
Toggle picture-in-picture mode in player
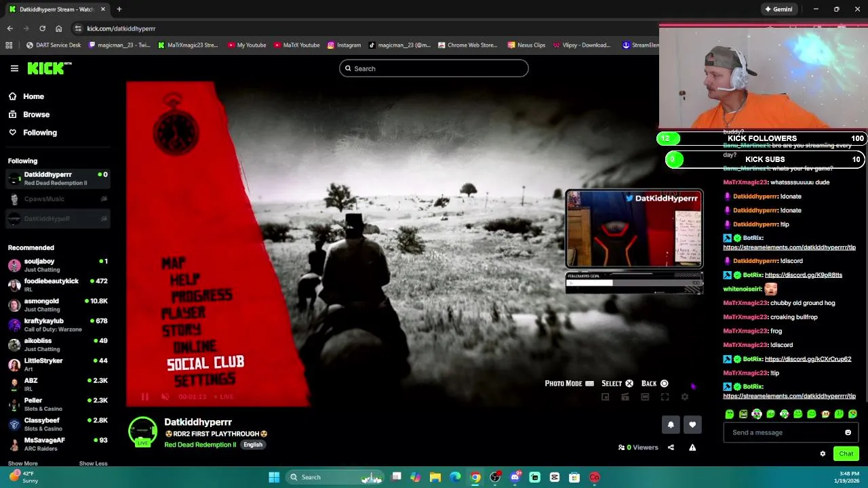tap(606, 397)
